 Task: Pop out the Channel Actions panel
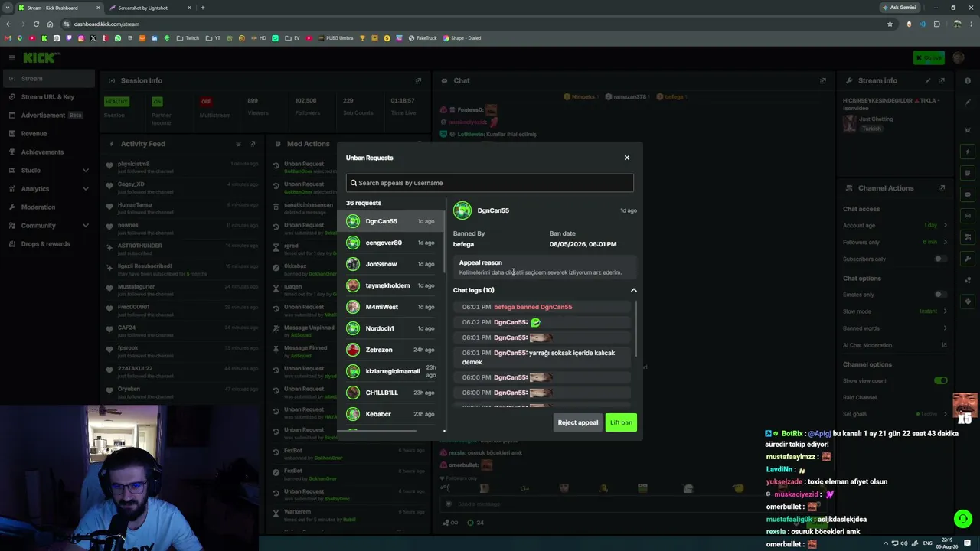(x=942, y=188)
